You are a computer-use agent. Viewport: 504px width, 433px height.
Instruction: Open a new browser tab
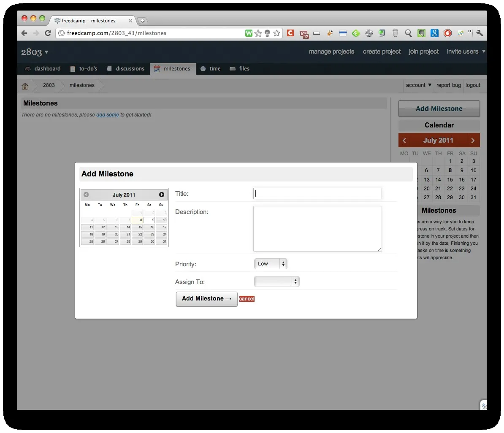[x=142, y=21]
